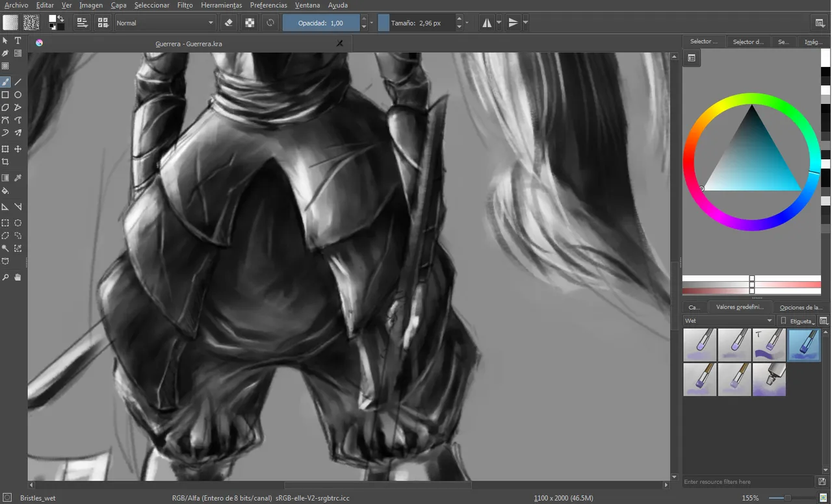Viewport: 832px width, 504px height.
Task: Open the Wet preset tag dropdown
Action: (729, 321)
